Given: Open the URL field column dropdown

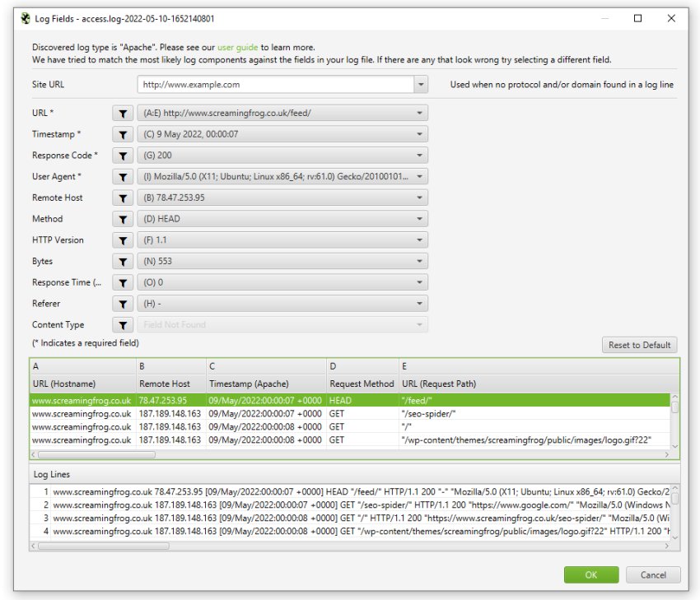Looking at the screenshot, I should 418,113.
